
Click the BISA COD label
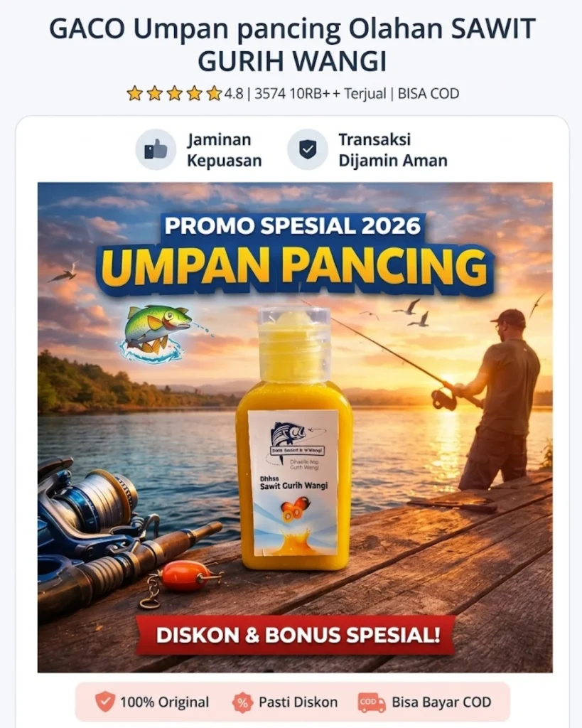(429, 94)
